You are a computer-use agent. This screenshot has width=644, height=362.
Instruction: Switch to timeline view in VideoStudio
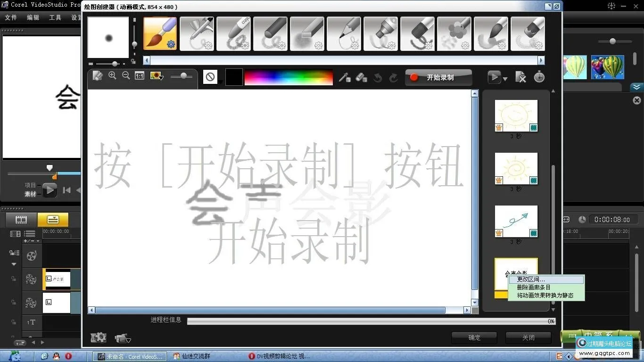(53, 219)
